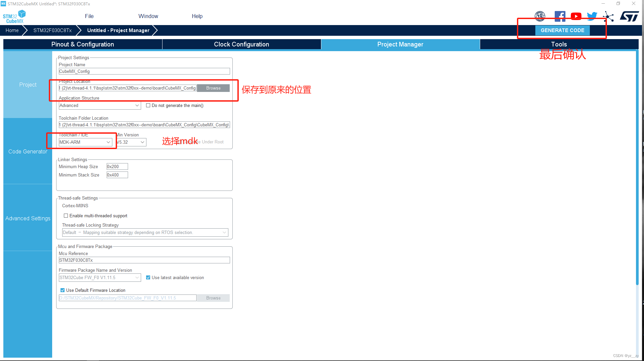
Task: Select the Code Generator sidebar section
Action: click(28, 151)
